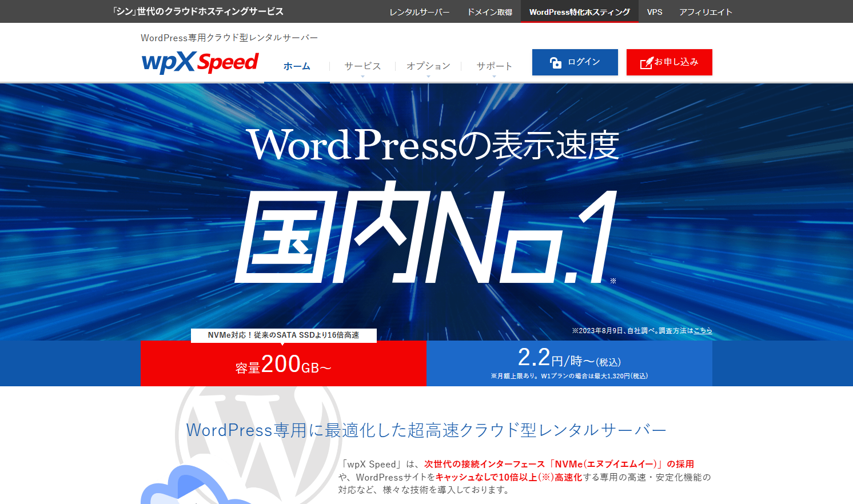The height and width of the screenshot is (504, 853).
Task: Click the red 容量200GB〜 panel
Action: click(x=284, y=363)
